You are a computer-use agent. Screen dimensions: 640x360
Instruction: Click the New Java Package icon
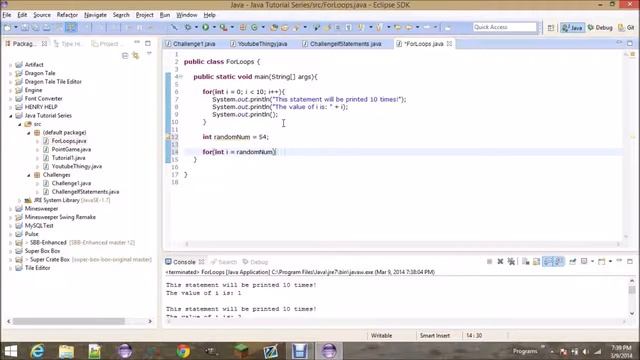coord(243,27)
